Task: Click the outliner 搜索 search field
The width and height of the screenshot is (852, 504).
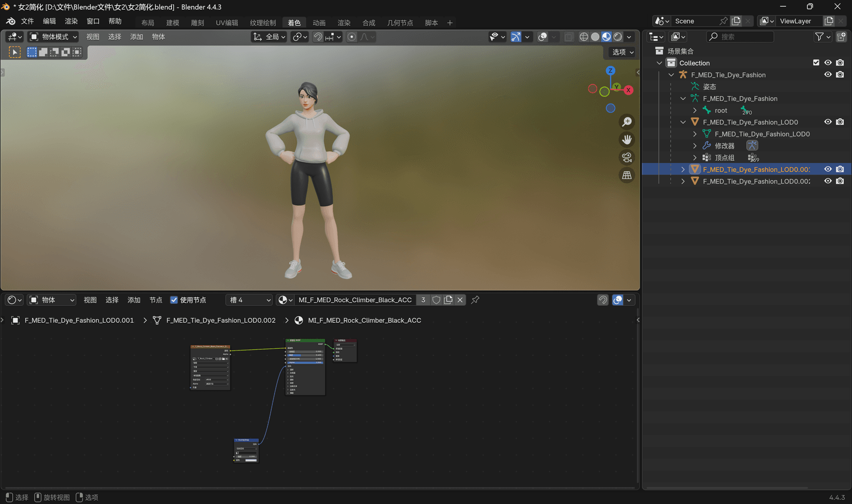Action: pos(740,37)
